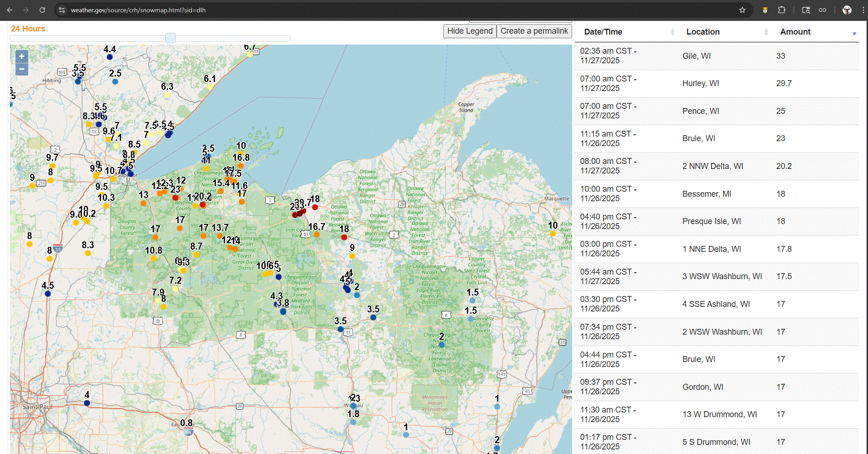Open the deer profile avatar
The height and width of the screenshot is (454, 868).
pos(847,10)
